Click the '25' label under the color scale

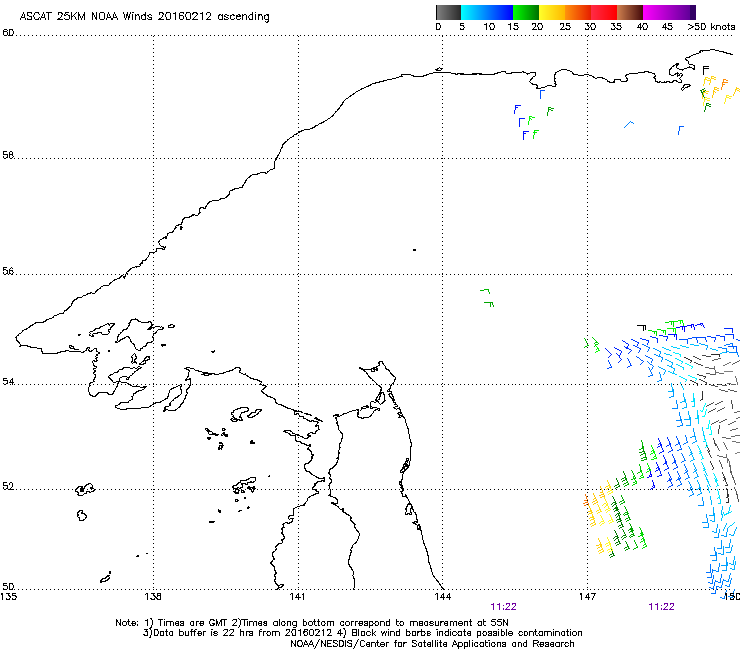point(565,27)
